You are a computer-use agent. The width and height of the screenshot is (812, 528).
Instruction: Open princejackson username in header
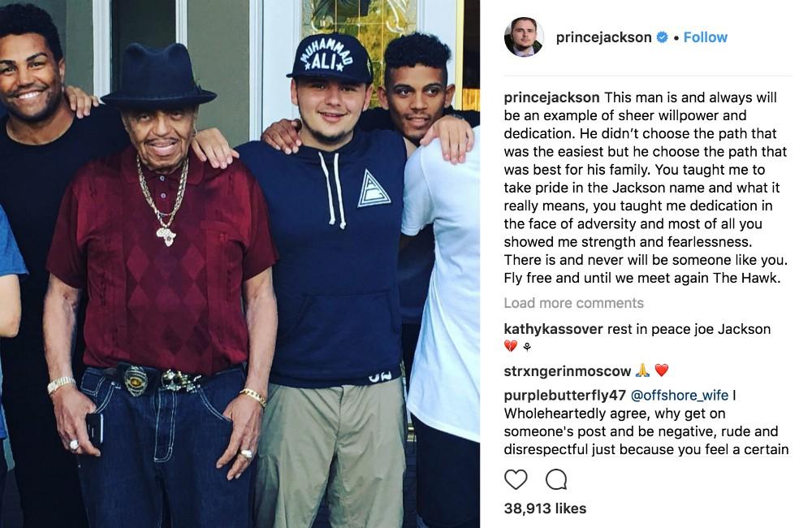[x=603, y=37]
